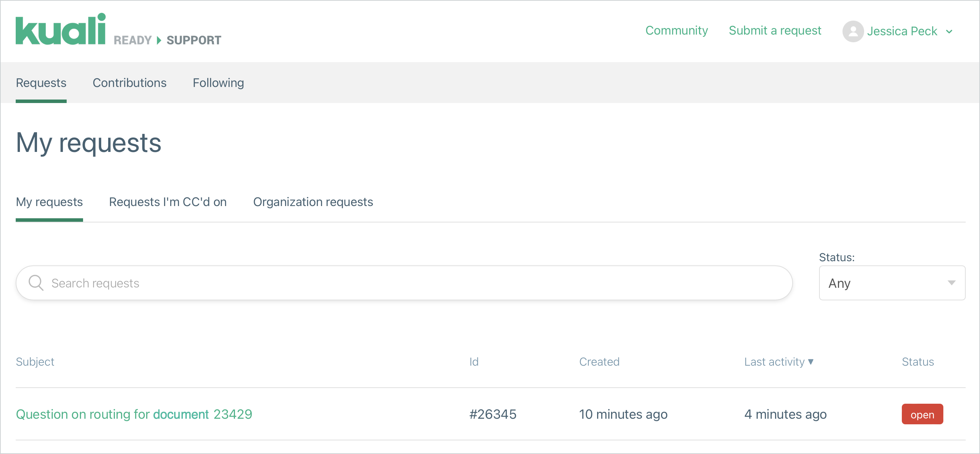Click the sort arrow on Last activity
Image resolution: width=980 pixels, height=454 pixels.
click(811, 362)
